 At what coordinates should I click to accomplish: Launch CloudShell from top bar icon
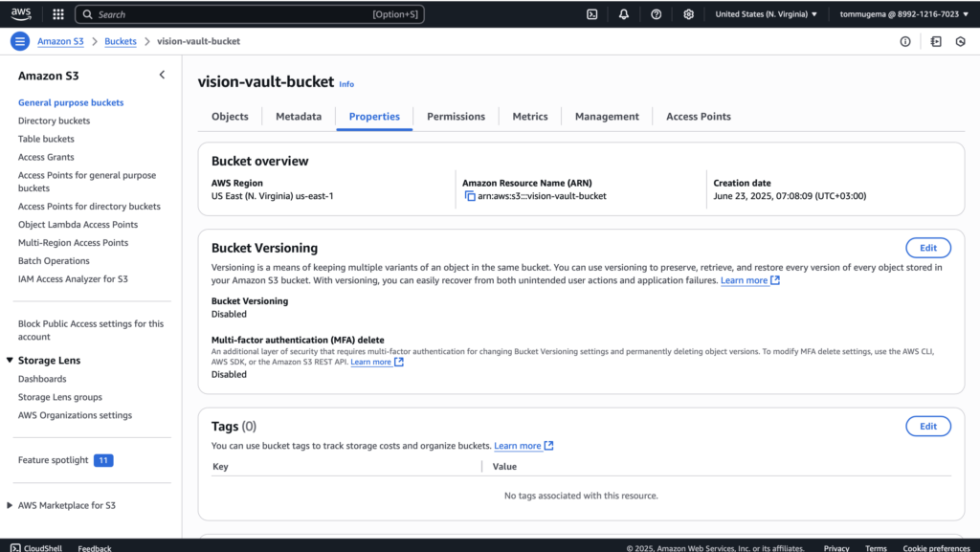point(592,14)
